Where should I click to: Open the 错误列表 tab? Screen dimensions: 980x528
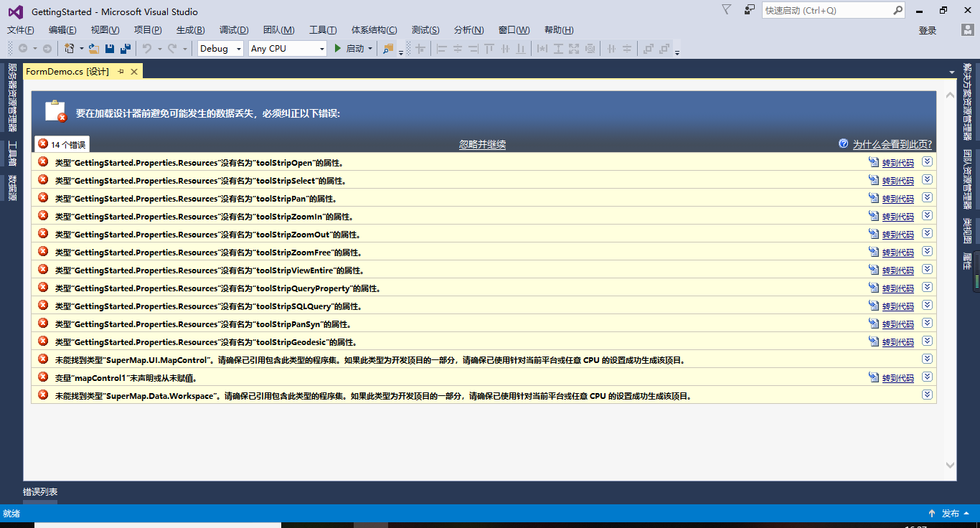point(40,492)
